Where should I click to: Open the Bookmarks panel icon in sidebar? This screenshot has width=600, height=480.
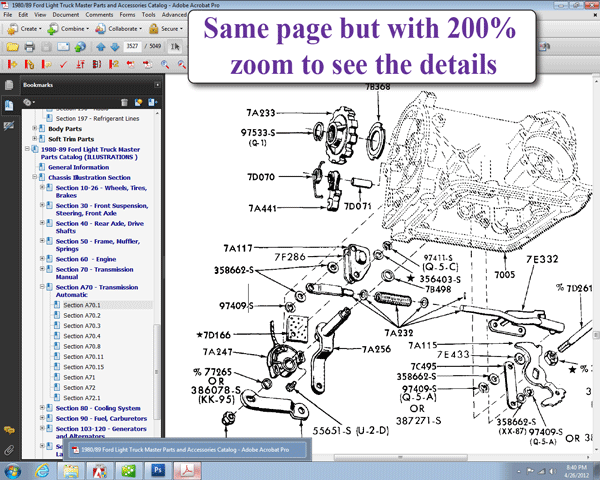pos(9,105)
